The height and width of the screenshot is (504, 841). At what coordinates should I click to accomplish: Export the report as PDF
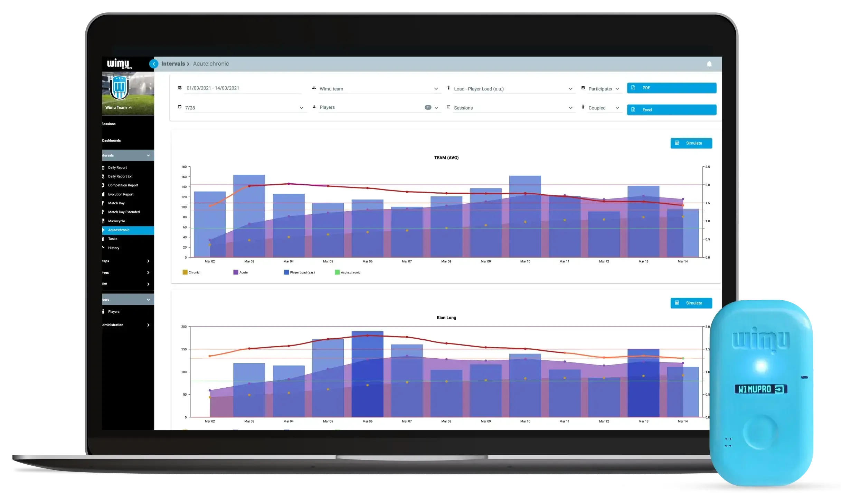point(671,88)
